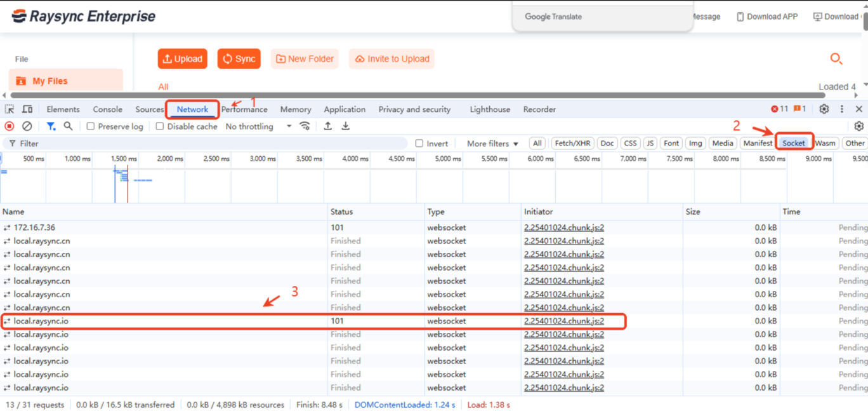Select the All files tab
This screenshot has width=868, height=411.
[163, 87]
